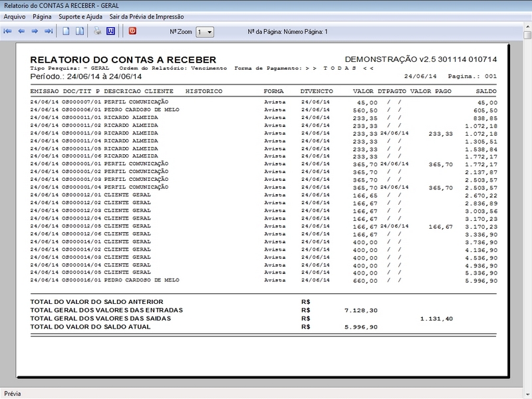Click row OS000001/04 PERFIL COMUNICAÇÃO
Image resolution: width=532 pixels, height=399 pixels.
pyautogui.click(x=263, y=188)
